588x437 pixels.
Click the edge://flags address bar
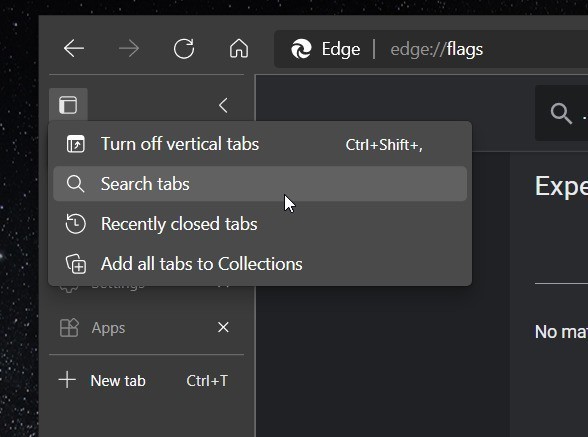click(436, 49)
